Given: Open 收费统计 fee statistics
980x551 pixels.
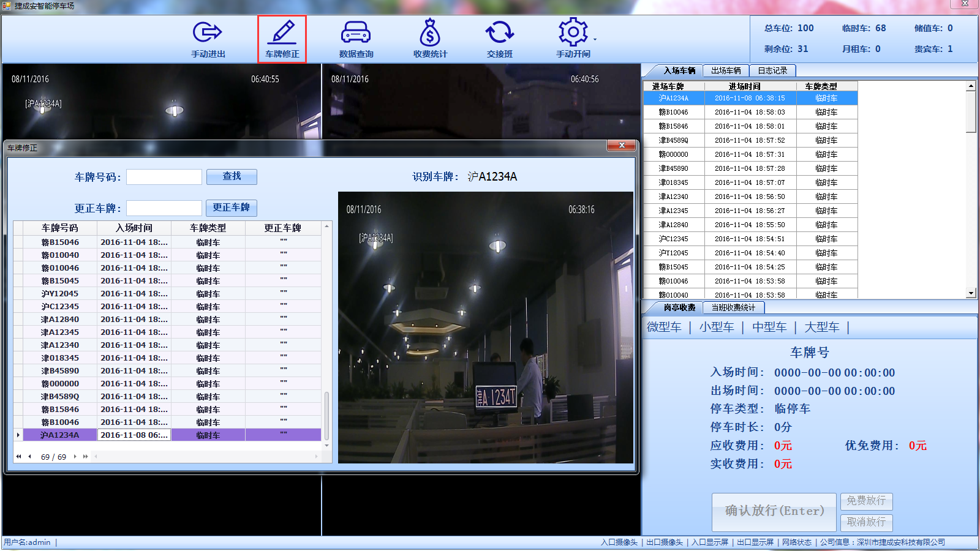Looking at the screenshot, I should click(429, 38).
